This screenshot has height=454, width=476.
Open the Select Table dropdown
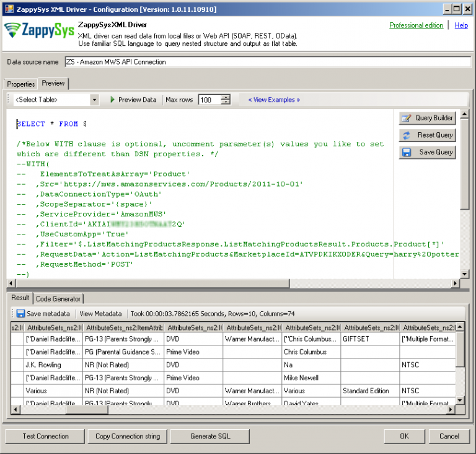pos(94,100)
